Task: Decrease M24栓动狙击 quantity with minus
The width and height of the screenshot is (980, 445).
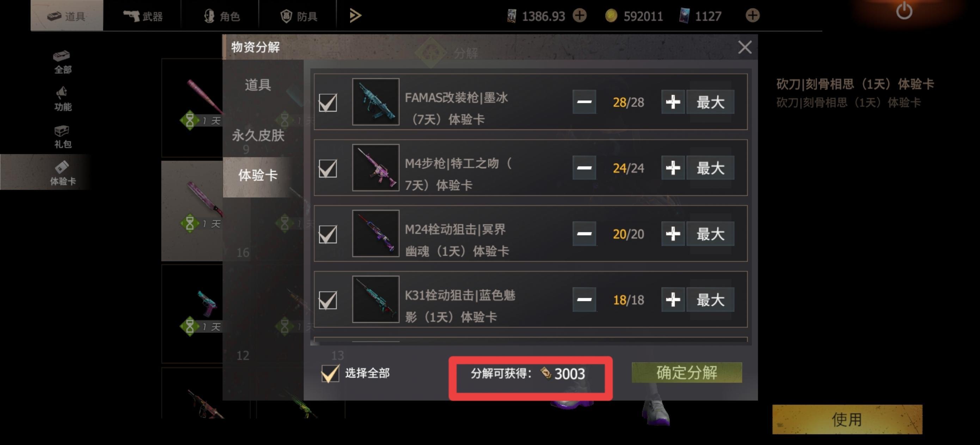Action: [x=584, y=234]
